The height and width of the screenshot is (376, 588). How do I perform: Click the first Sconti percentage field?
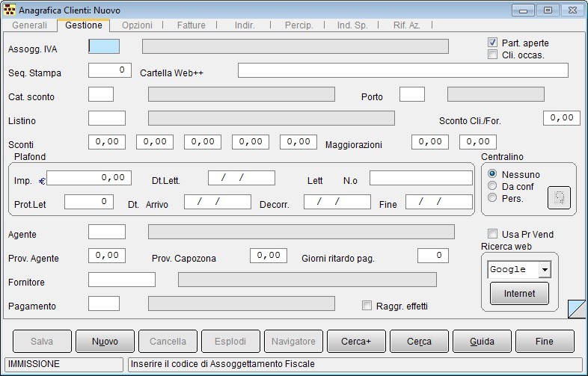coord(107,142)
